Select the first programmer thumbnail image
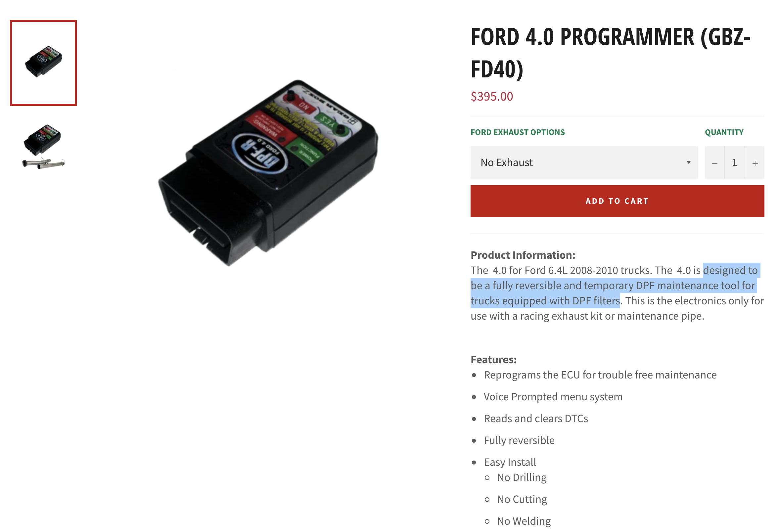 coord(43,63)
